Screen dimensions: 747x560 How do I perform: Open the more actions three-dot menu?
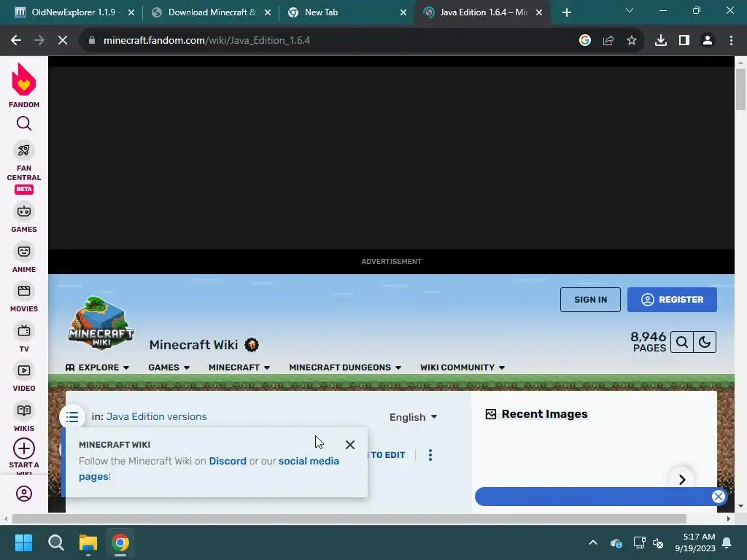pyautogui.click(x=430, y=455)
